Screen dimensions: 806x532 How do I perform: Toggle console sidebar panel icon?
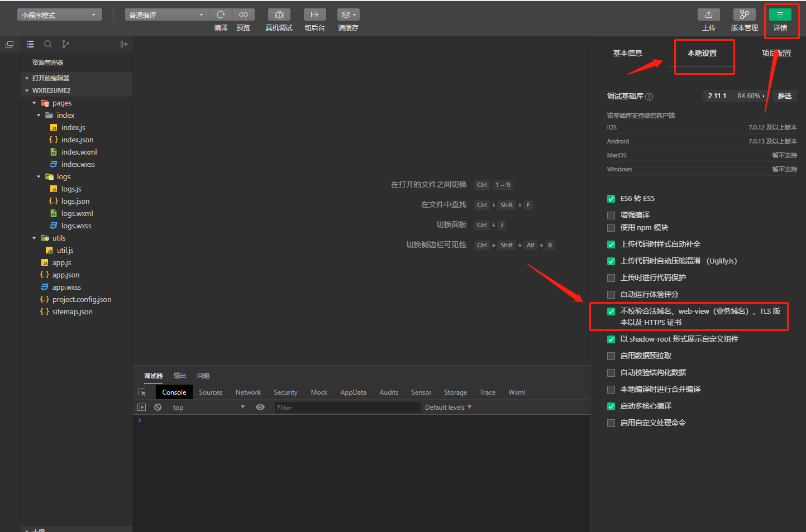pos(142,408)
